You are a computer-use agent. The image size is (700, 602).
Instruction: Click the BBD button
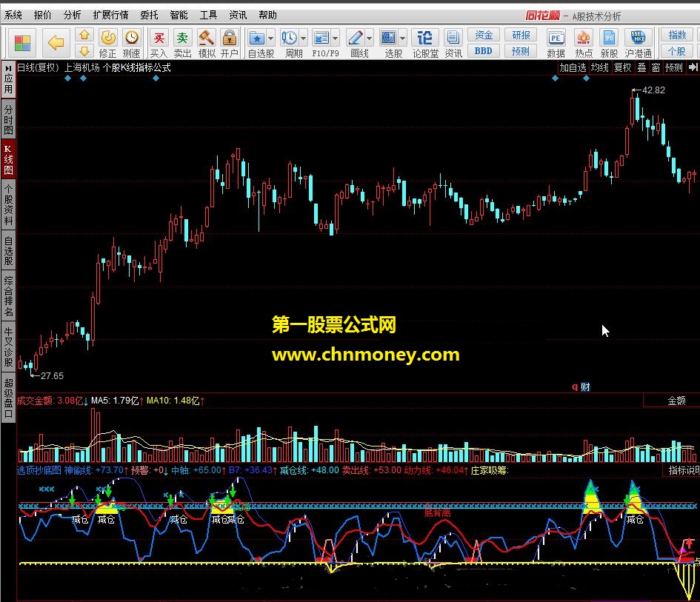pos(484,51)
